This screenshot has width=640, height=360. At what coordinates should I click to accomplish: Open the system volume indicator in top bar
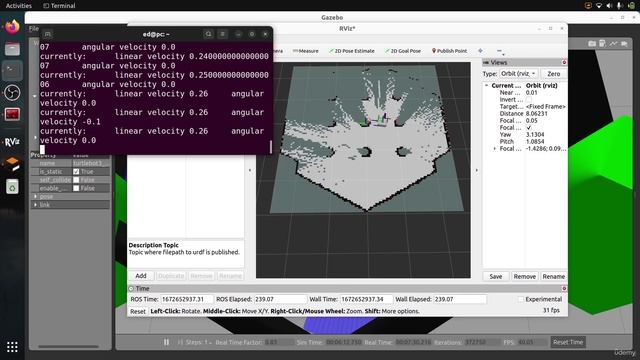tap(609, 6)
